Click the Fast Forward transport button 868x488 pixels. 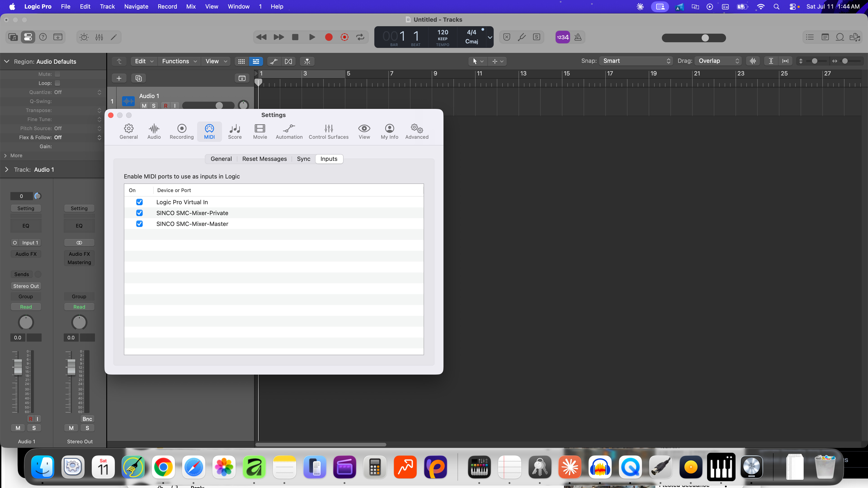(278, 37)
